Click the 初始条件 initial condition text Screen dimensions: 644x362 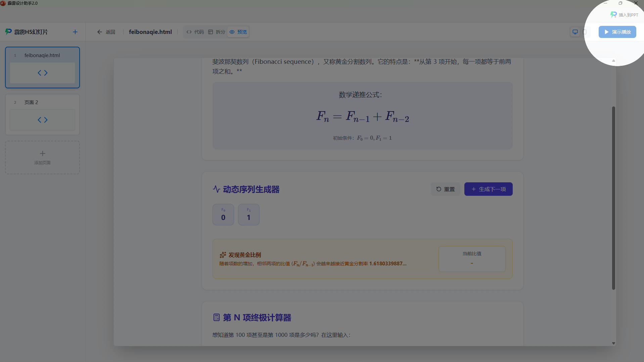click(x=362, y=138)
